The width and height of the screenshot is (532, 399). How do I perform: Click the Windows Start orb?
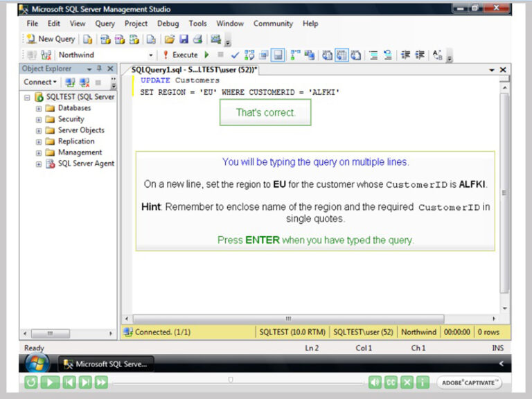(x=37, y=363)
